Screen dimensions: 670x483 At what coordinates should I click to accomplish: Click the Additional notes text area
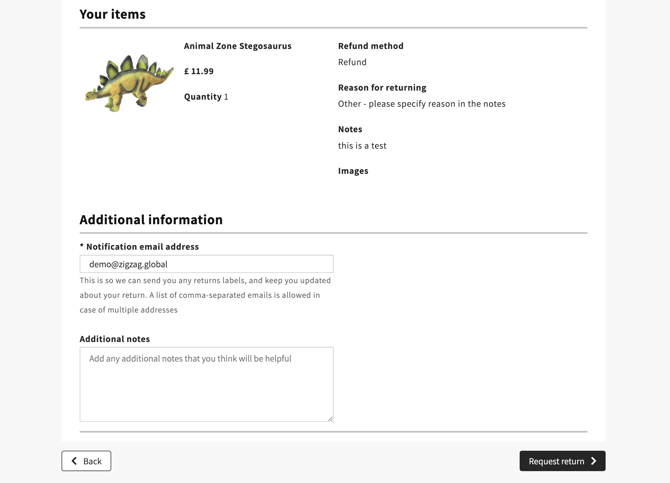[206, 384]
